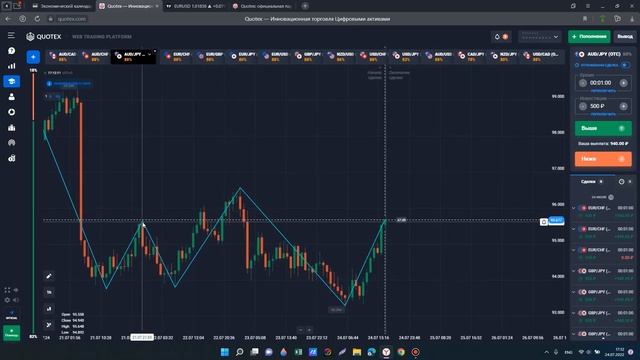Open the settings gear in left sidebar

(x=7, y=300)
